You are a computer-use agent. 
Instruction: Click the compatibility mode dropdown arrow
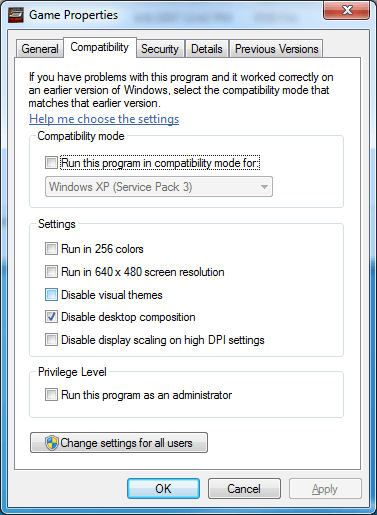click(264, 187)
